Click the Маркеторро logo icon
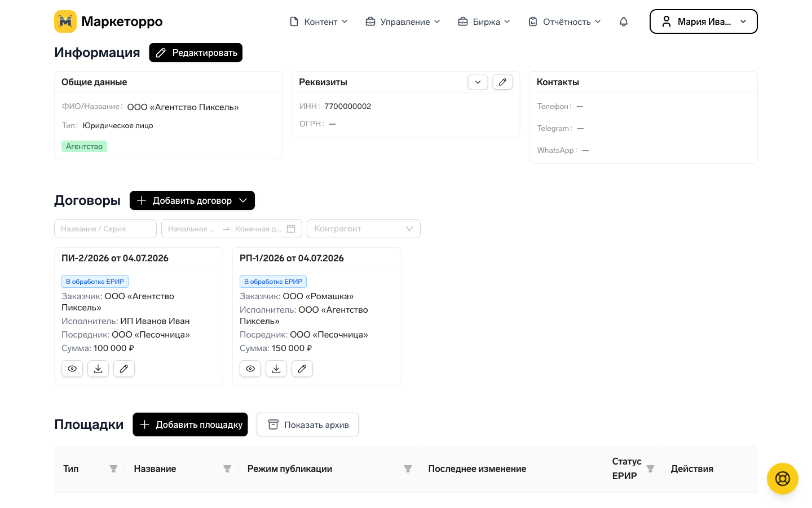 [65, 21]
